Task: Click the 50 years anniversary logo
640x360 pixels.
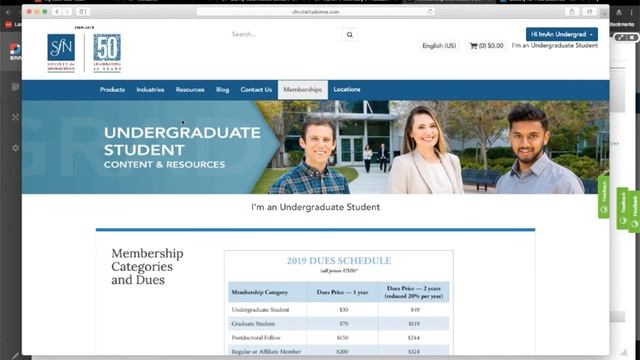Action: pos(107,53)
